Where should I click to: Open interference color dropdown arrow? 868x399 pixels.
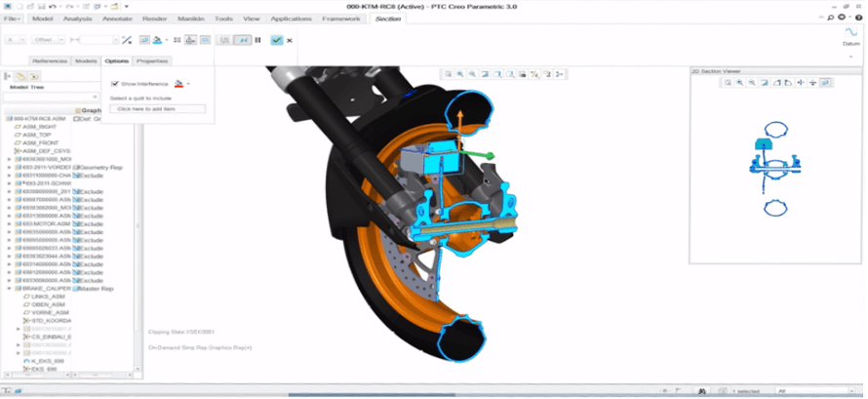click(x=188, y=84)
